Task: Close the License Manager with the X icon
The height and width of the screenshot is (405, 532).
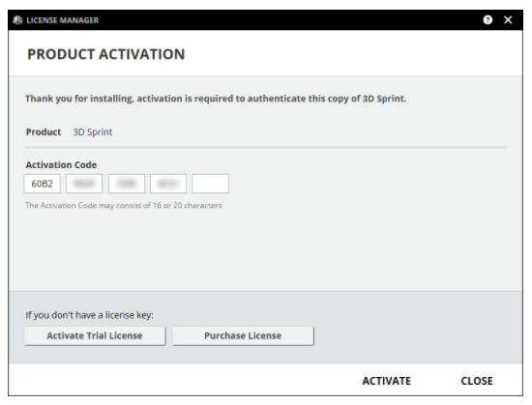Action: click(508, 20)
